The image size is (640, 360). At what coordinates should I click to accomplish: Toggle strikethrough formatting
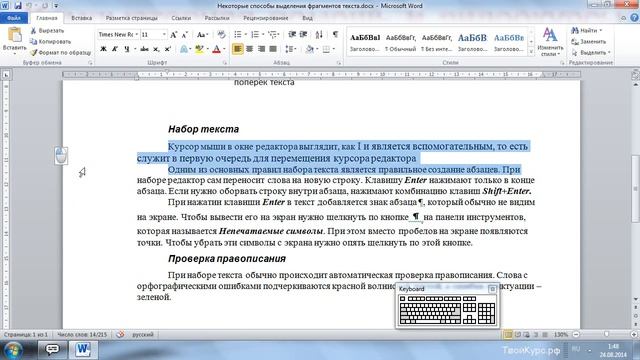click(x=144, y=49)
